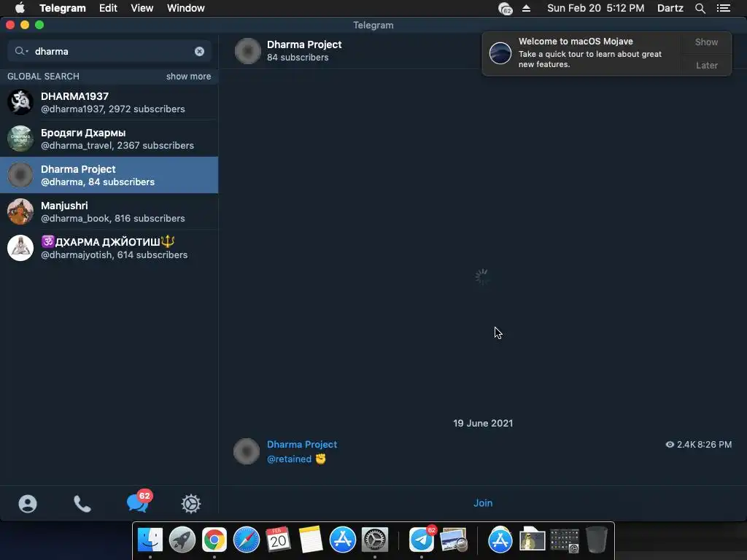747x560 pixels.
Task: Click the Dharma Project header avatar
Action: [248, 51]
